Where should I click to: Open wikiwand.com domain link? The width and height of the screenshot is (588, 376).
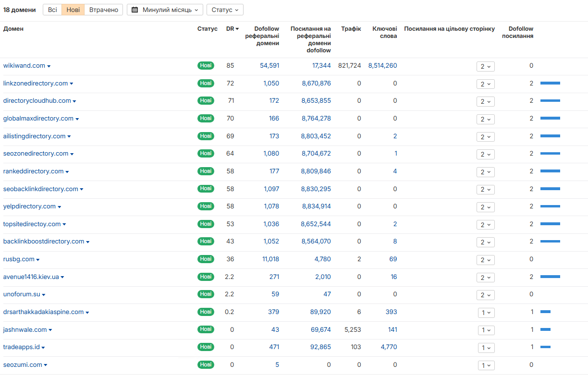point(24,66)
